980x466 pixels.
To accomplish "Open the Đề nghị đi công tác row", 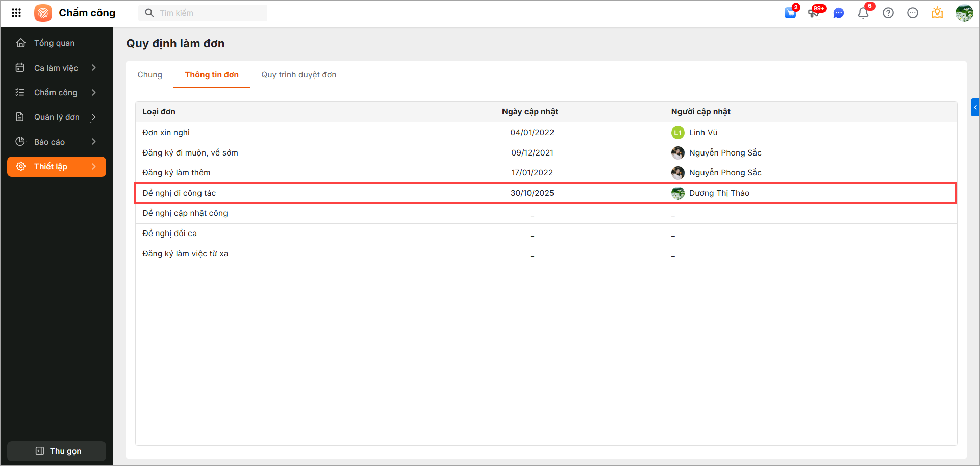I will coord(179,193).
